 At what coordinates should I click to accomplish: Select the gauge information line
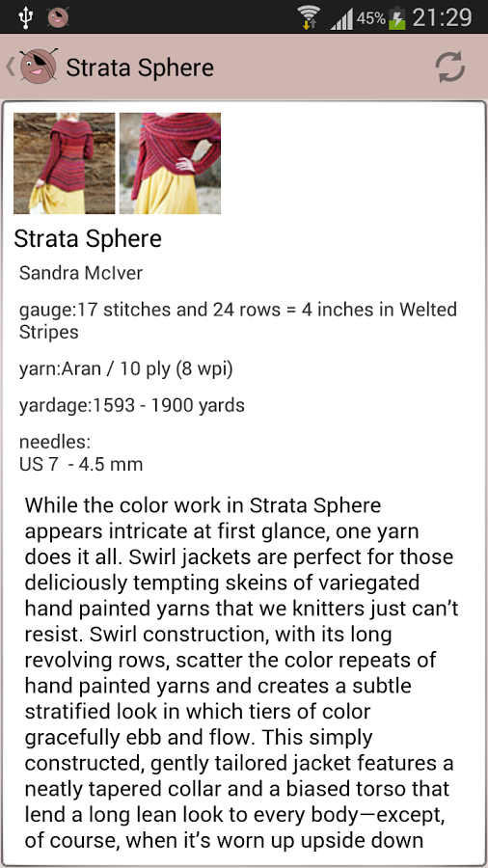click(238, 320)
